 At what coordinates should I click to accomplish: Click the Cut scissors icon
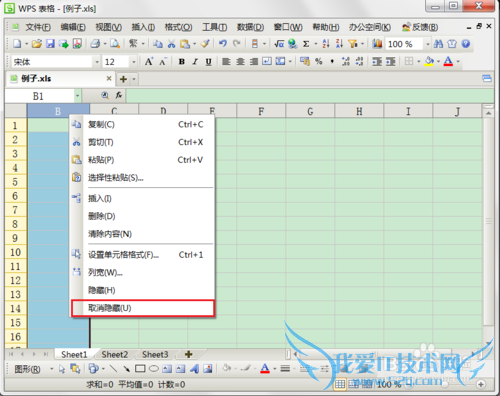coord(171,44)
